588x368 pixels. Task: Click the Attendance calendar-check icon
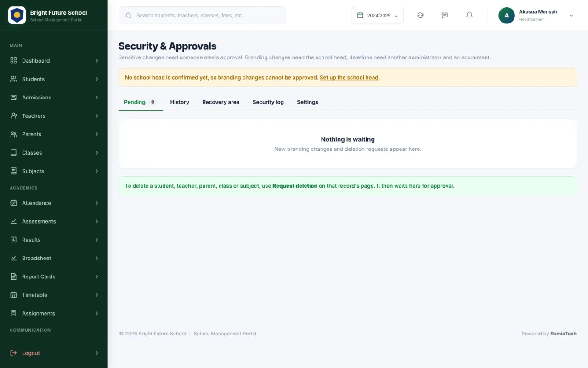point(13,203)
